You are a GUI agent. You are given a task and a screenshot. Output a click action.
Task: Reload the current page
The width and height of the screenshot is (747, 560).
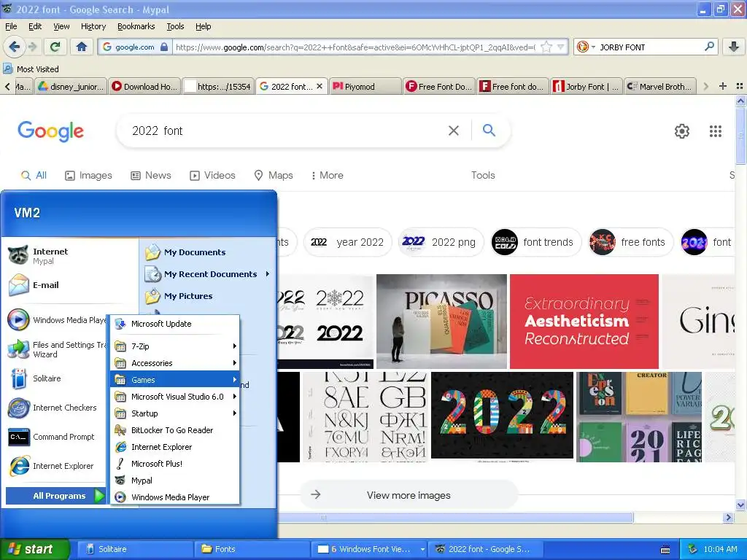pyautogui.click(x=55, y=47)
